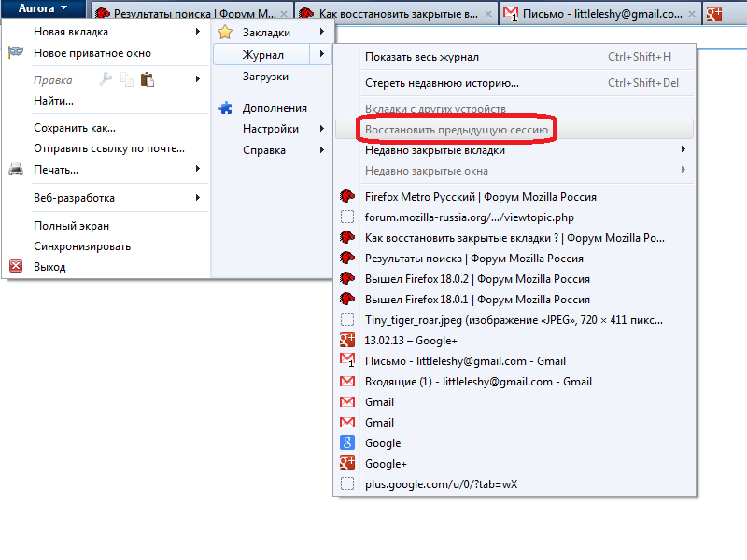The width and height of the screenshot is (747, 560).
Task: Expand the Закладки submenu arrow
Action: [322, 32]
